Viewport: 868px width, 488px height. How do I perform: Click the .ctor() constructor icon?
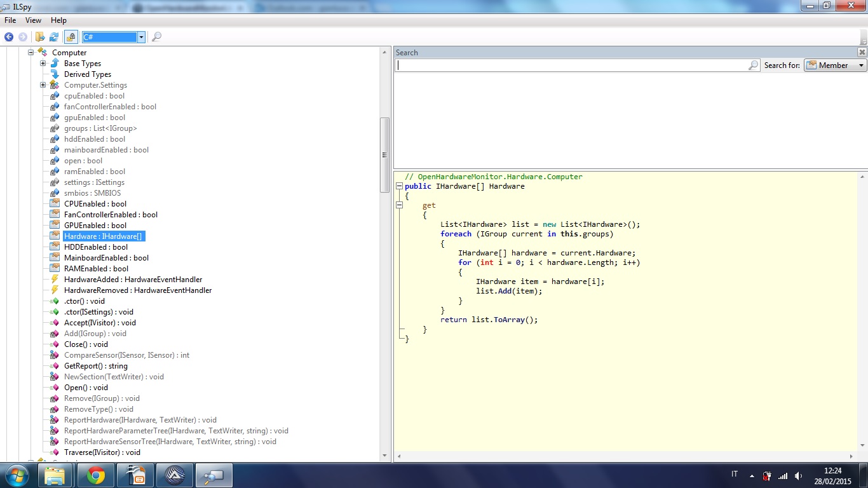pos(55,301)
